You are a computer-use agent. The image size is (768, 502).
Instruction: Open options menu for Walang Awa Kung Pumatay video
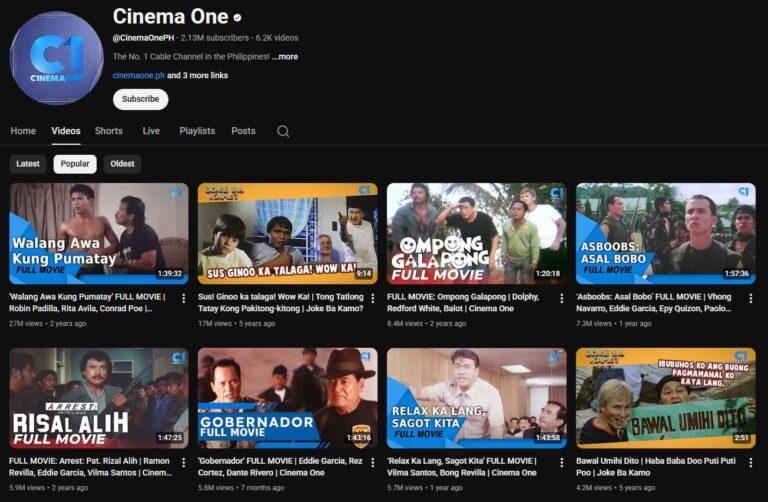pyautogui.click(x=184, y=298)
